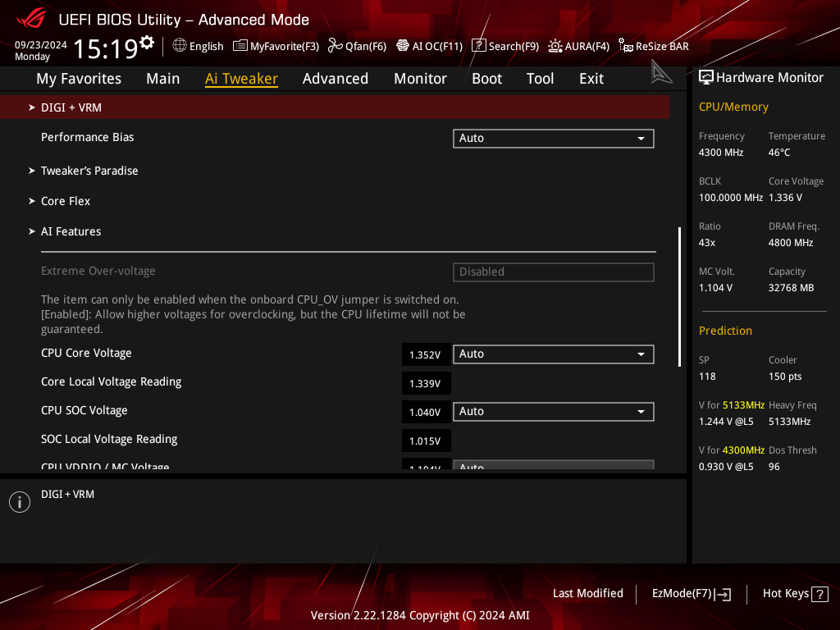Click SOC Local Voltage Reading 1.015V
The height and width of the screenshot is (630, 840).
(426, 441)
